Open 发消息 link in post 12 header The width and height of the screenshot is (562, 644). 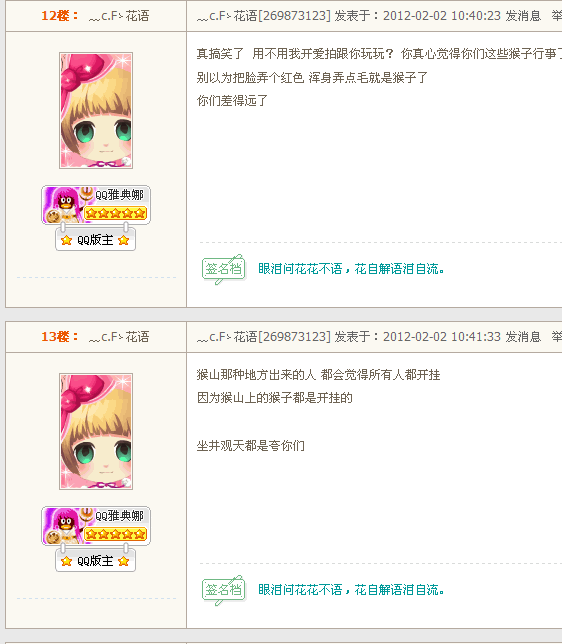coord(523,16)
